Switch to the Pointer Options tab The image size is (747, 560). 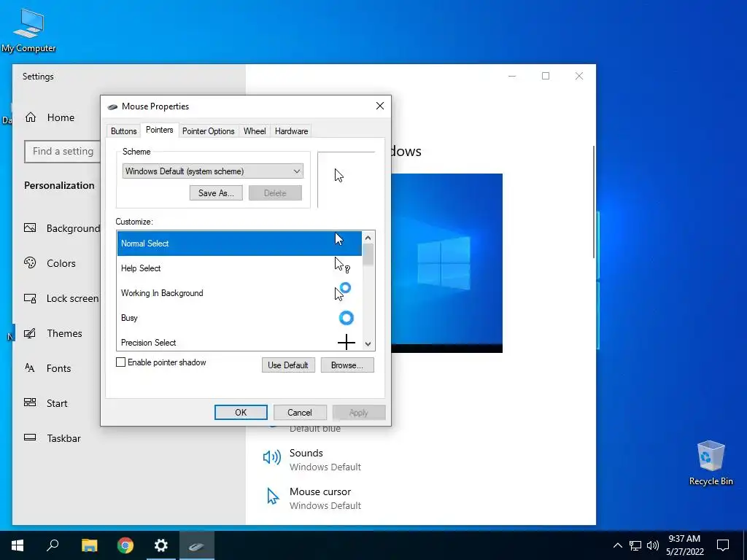(x=208, y=131)
